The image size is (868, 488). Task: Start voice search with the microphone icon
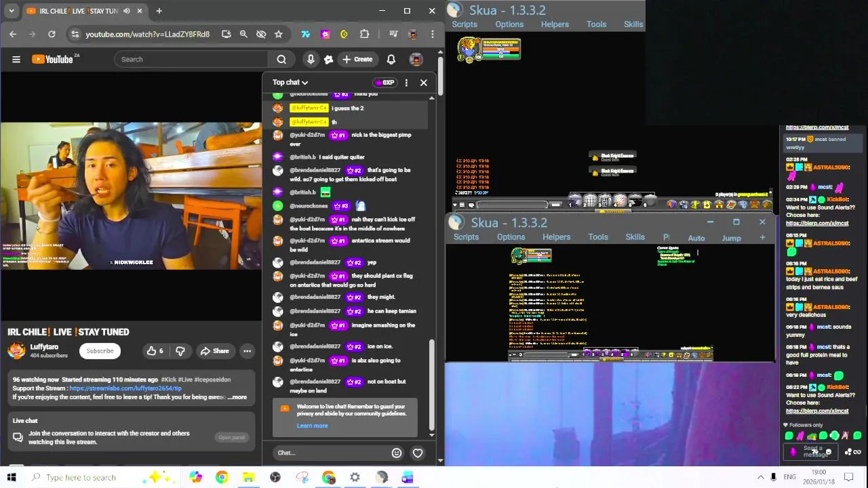tap(311, 60)
